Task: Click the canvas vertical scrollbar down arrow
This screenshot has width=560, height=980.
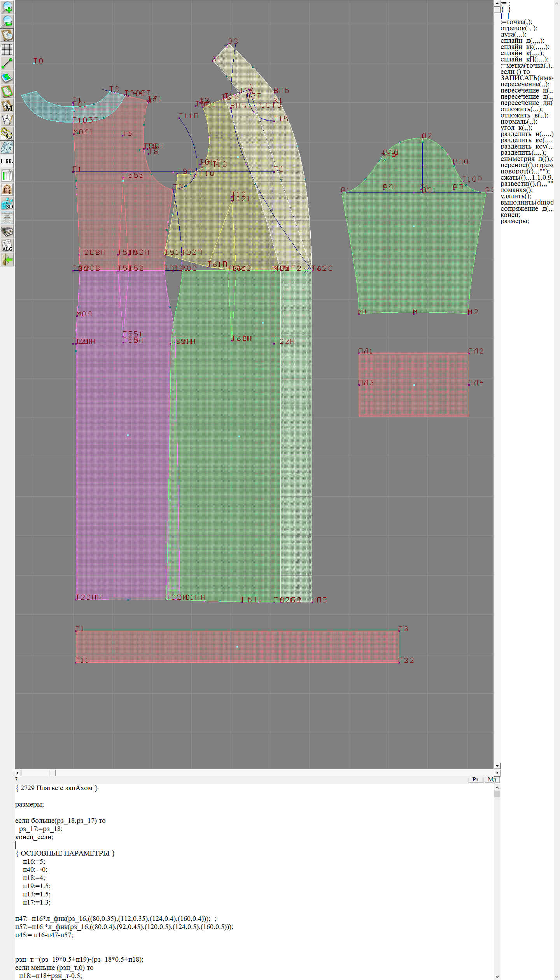Action: tap(497, 766)
